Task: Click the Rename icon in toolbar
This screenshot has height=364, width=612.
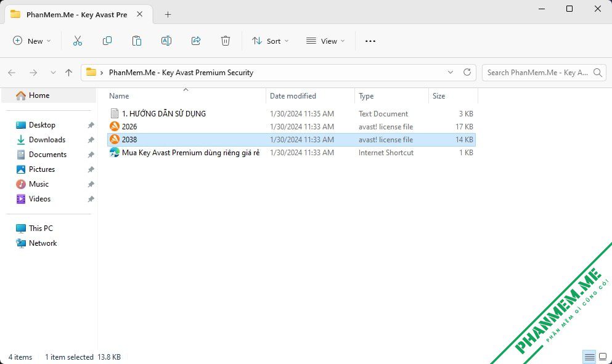Action: (x=166, y=41)
